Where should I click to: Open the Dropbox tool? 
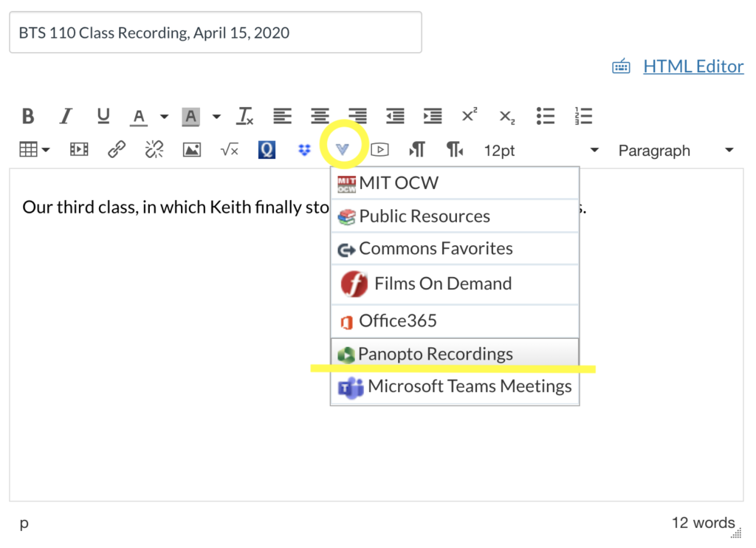pyautogui.click(x=305, y=150)
